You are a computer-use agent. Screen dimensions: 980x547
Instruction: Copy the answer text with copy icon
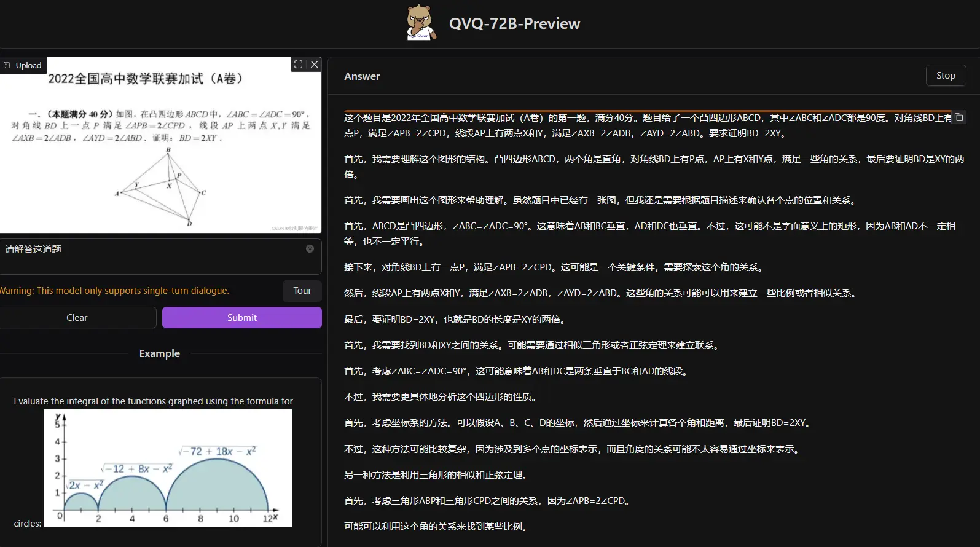958,117
